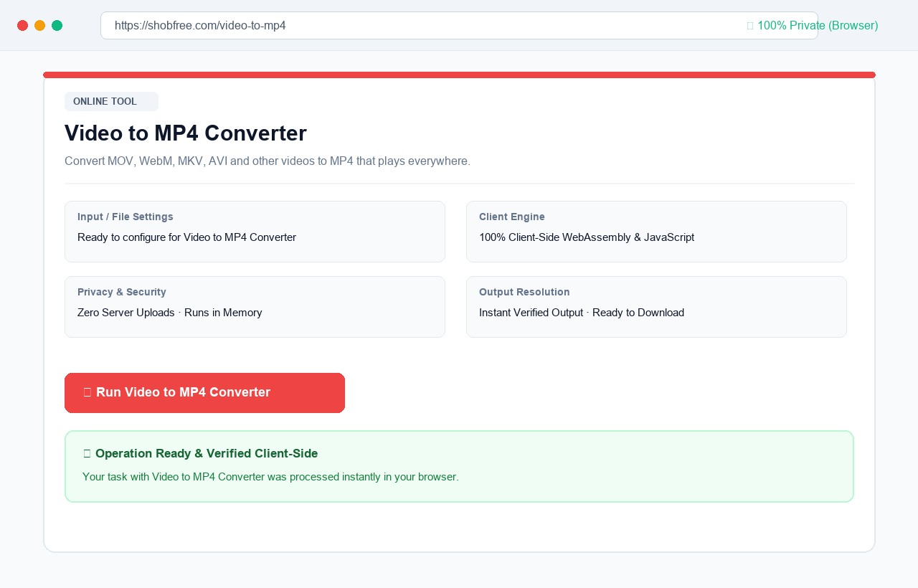Click the 'Convert MOV, WebM, MKV, AVI' description line
Viewport: 918px width, 588px height.
(x=268, y=161)
